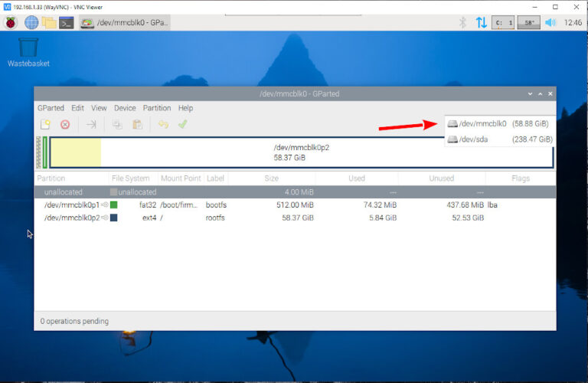Click the Resize/Move partition icon
Image resolution: width=588 pixels, height=383 pixels.
pos(91,124)
